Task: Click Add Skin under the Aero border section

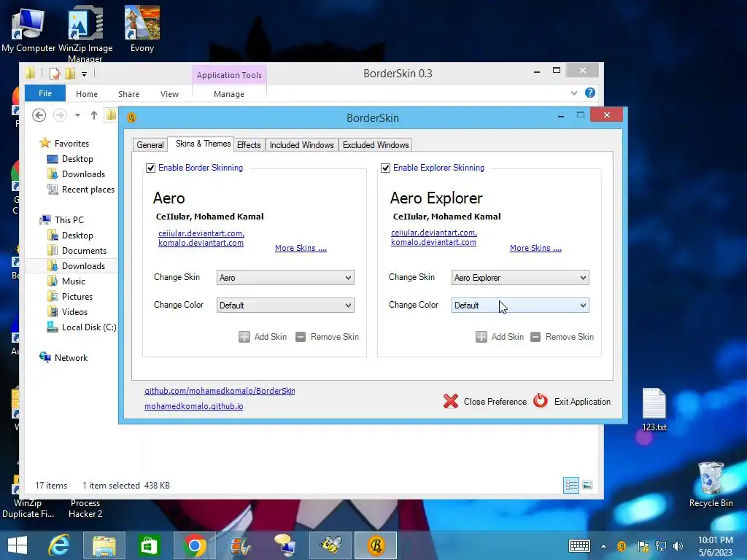Action: (x=263, y=337)
